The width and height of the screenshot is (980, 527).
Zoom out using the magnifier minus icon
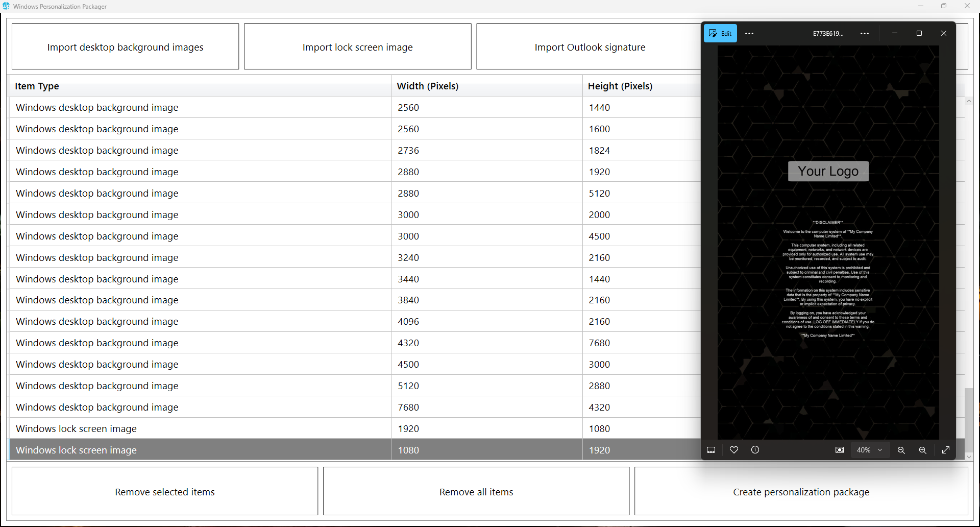point(901,450)
